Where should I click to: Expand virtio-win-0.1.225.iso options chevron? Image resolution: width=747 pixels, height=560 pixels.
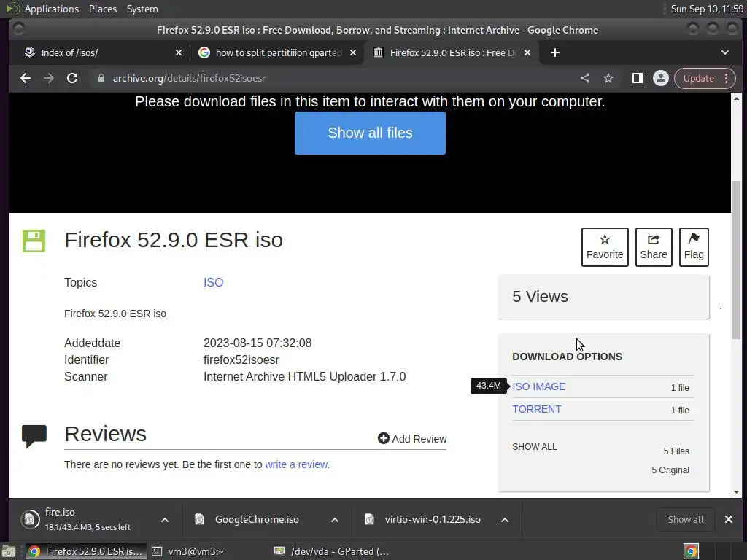coord(505,520)
